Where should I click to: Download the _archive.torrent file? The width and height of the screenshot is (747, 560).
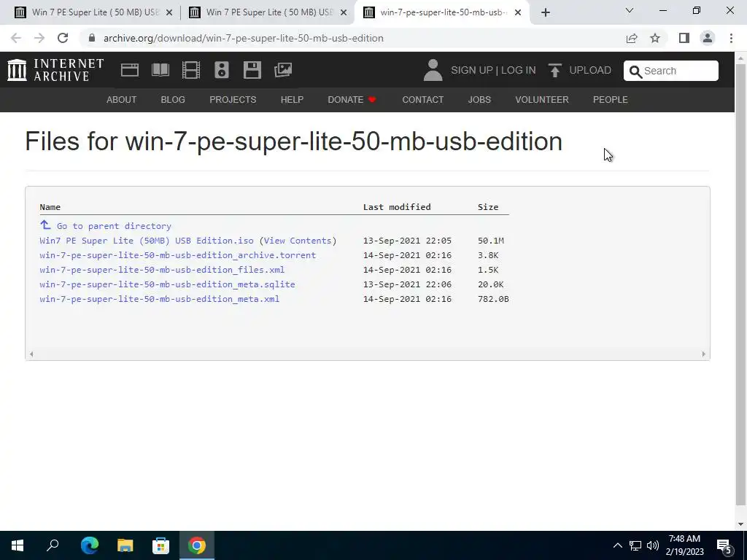tap(178, 255)
